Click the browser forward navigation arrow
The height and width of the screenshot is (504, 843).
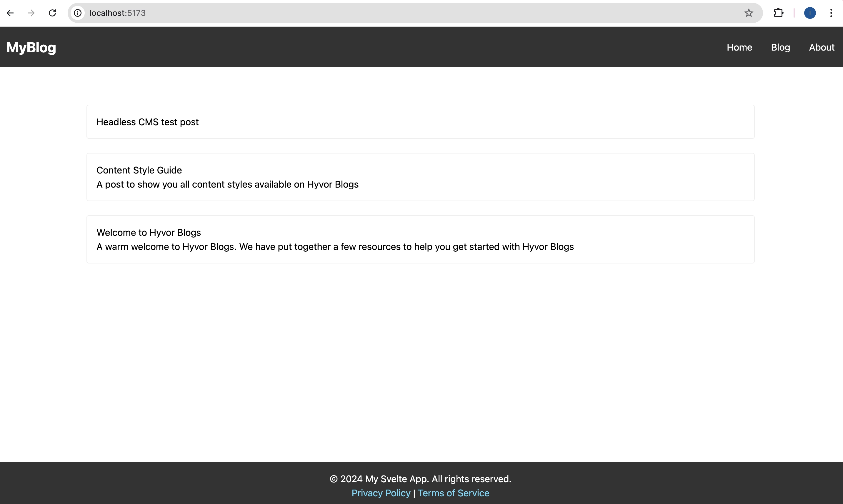click(x=31, y=13)
